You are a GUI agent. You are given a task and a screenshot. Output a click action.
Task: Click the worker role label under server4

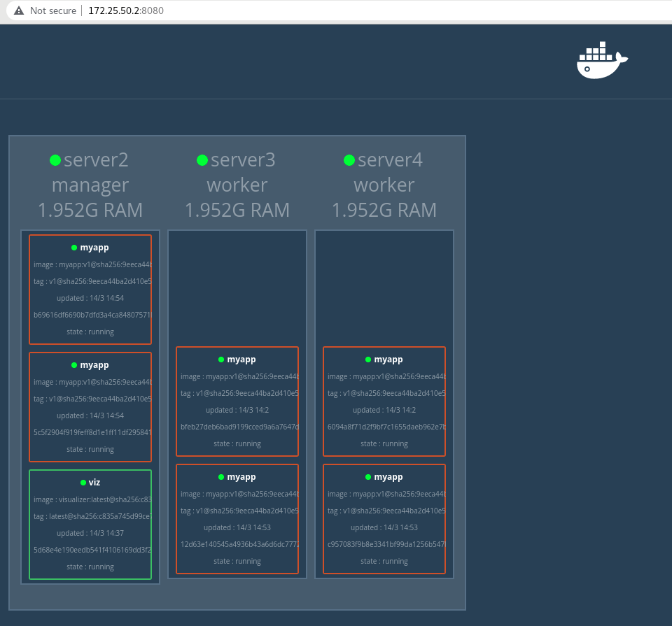(x=384, y=185)
